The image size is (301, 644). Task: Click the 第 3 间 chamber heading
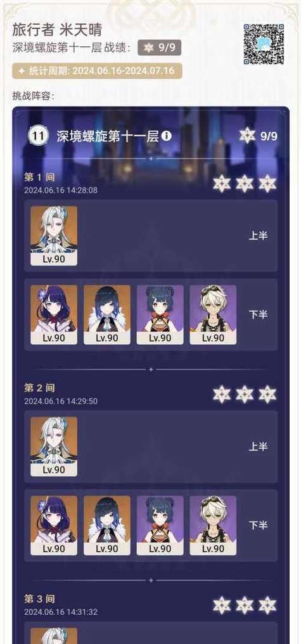click(x=39, y=598)
